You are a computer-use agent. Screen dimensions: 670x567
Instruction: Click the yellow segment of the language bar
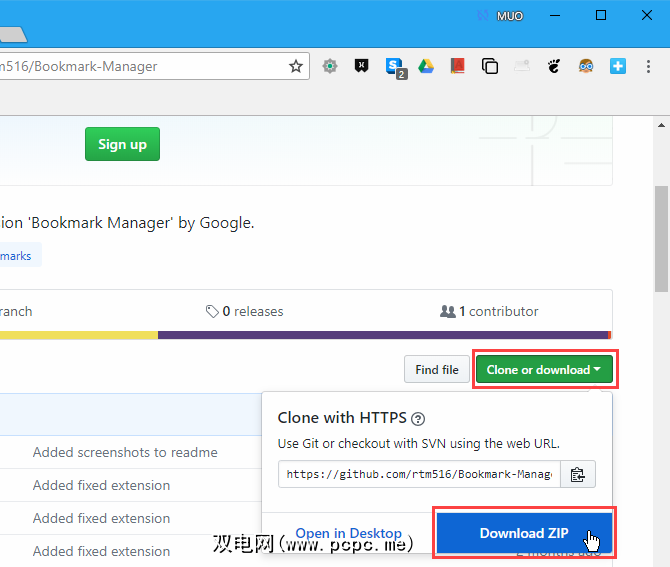pos(79,335)
